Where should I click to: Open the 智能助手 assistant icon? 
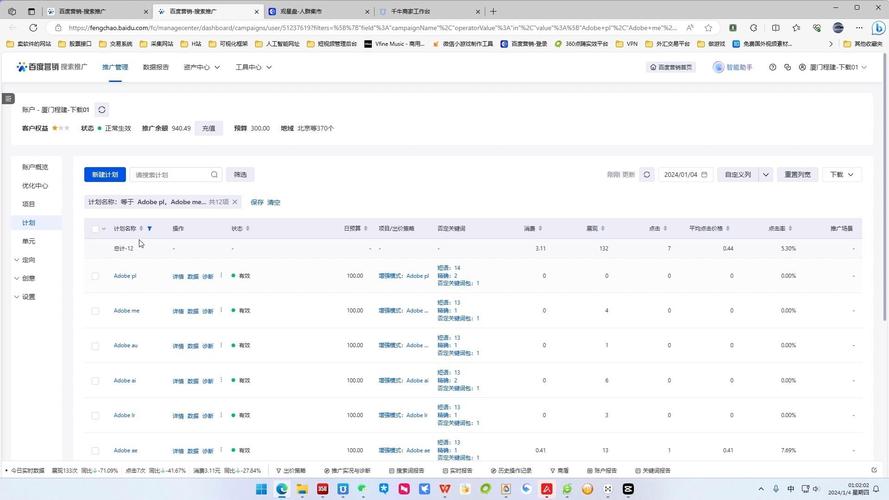(718, 67)
